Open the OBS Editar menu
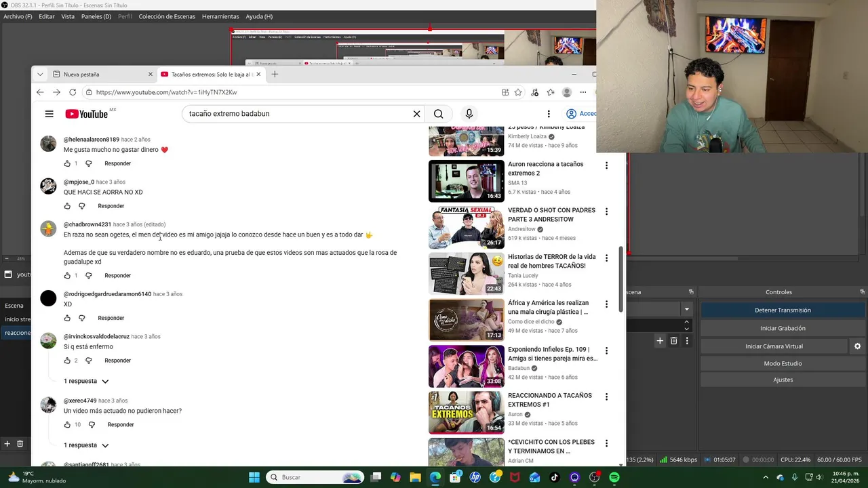This screenshot has height=488, width=868. (47, 16)
